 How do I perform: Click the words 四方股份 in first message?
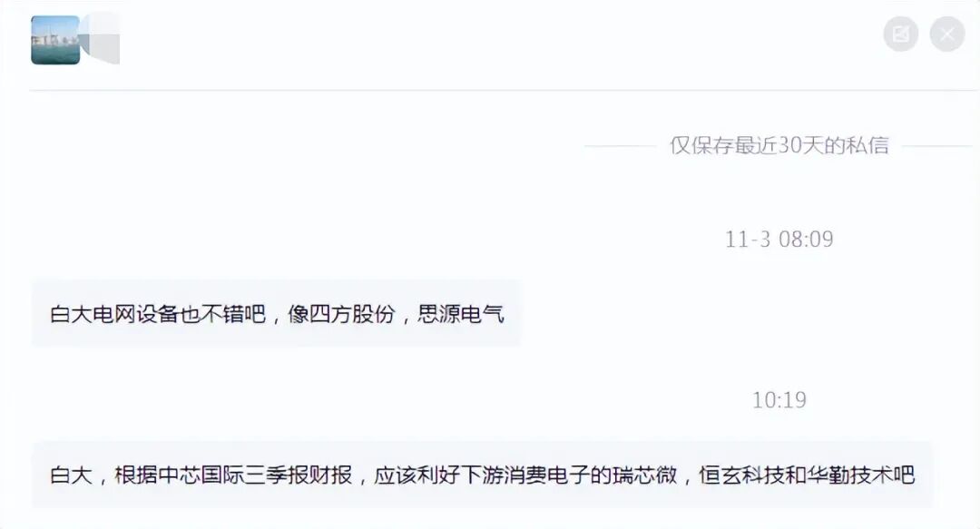(x=352, y=313)
